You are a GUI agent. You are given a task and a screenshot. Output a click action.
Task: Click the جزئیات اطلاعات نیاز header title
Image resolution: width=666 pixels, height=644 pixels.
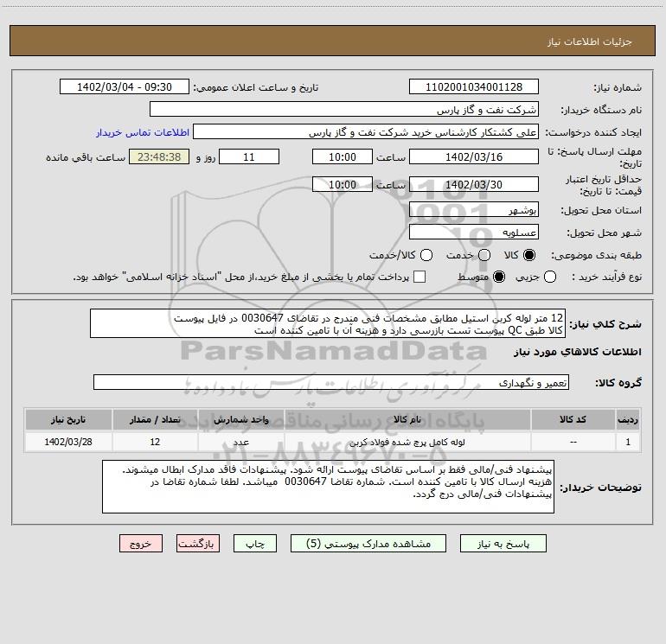click(x=590, y=41)
